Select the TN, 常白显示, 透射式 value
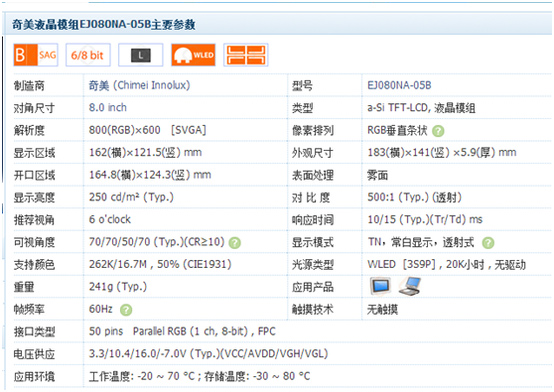This screenshot has width=554, height=392. point(421,242)
